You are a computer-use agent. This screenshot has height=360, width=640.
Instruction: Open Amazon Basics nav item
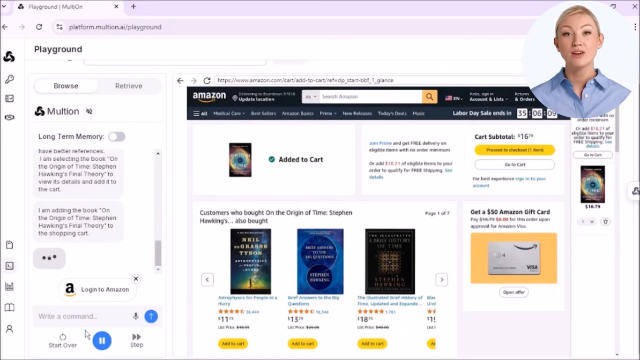[298, 113]
